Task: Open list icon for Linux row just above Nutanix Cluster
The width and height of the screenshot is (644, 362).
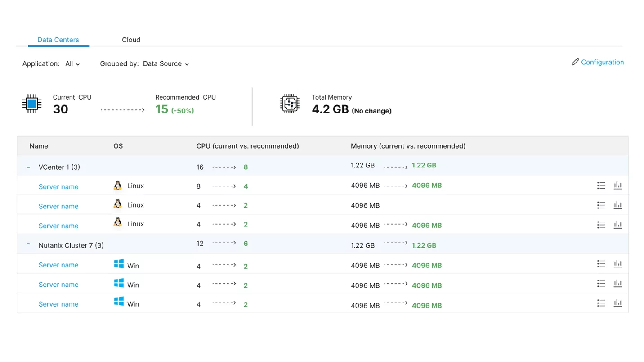Action: click(x=601, y=224)
